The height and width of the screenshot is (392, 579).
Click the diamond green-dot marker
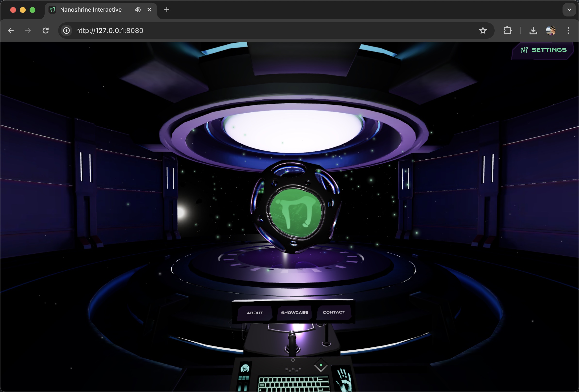tap(321, 365)
